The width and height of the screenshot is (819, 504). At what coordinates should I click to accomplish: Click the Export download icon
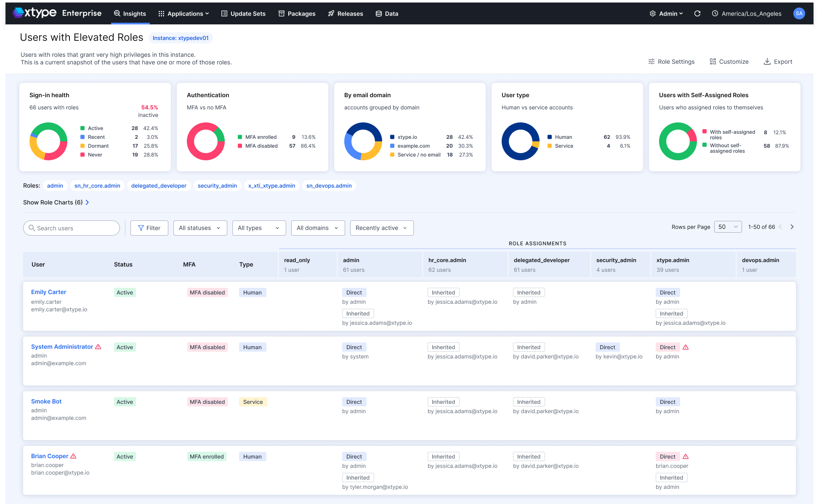[x=767, y=61]
